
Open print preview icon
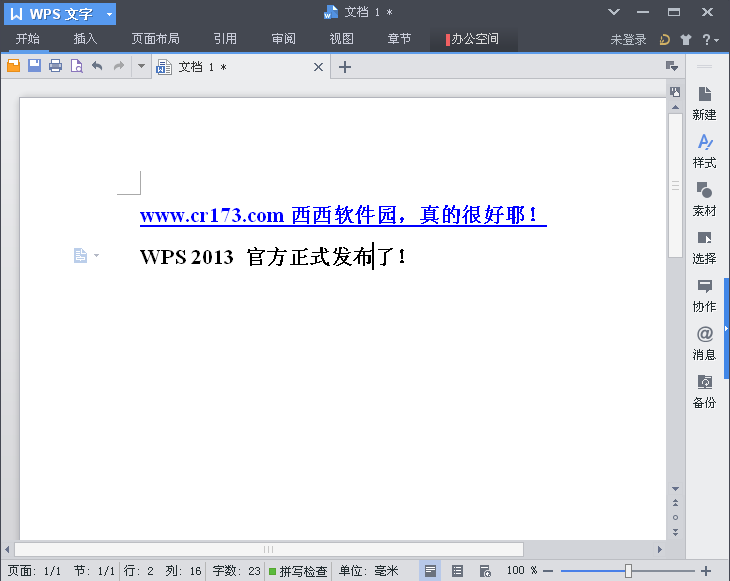pyautogui.click(x=76, y=66)
